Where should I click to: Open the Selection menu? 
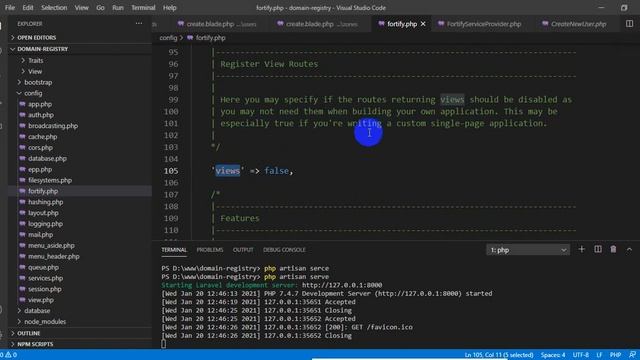[x=54, y=8]
